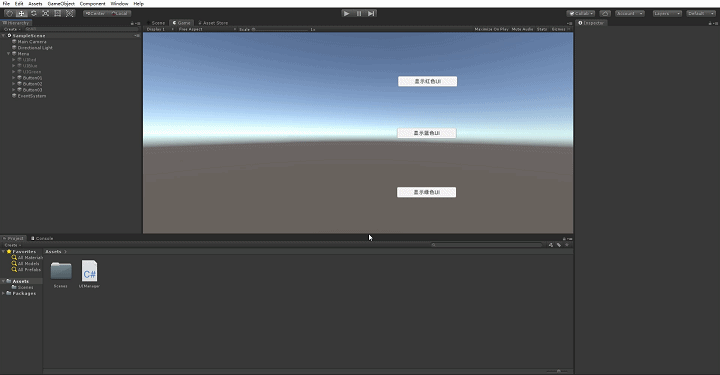Toggle the Hierarchy panel lock icon
This screenshot has height=375, width=720.
pos(132,23)
